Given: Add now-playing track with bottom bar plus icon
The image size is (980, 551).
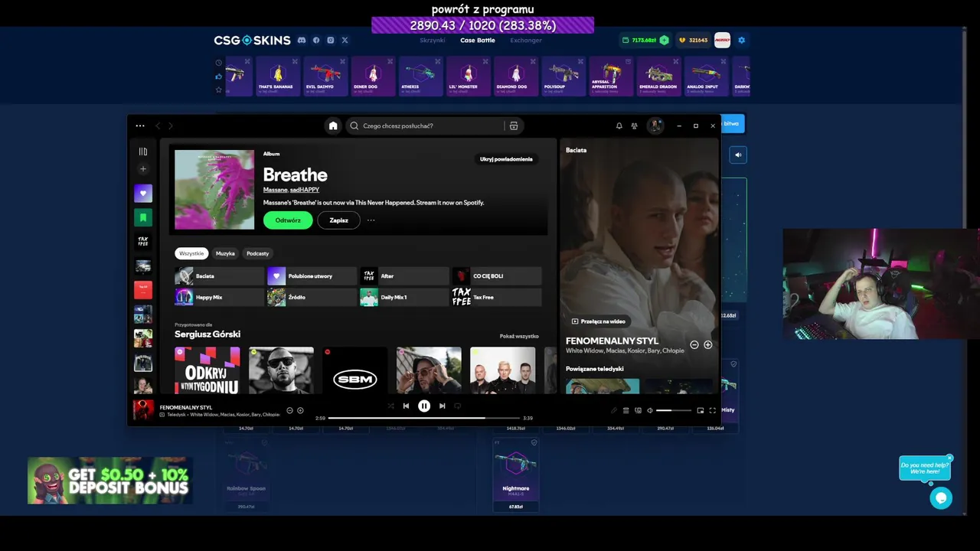Looking at the screenshot, I should 300,411.
